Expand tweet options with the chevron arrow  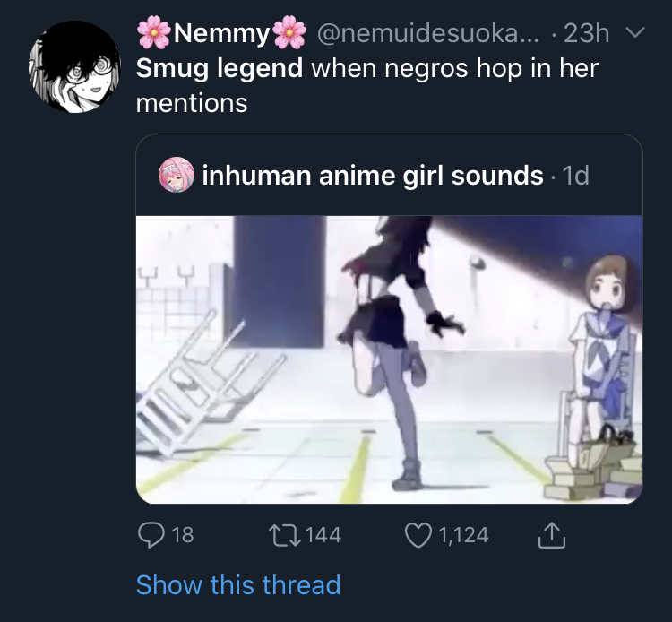[635, 32]
